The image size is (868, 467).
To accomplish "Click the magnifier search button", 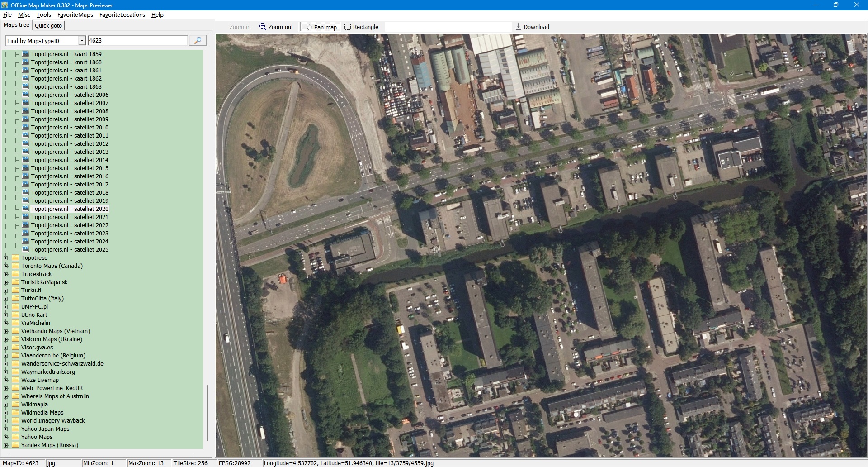I will (x=198, y=41).
